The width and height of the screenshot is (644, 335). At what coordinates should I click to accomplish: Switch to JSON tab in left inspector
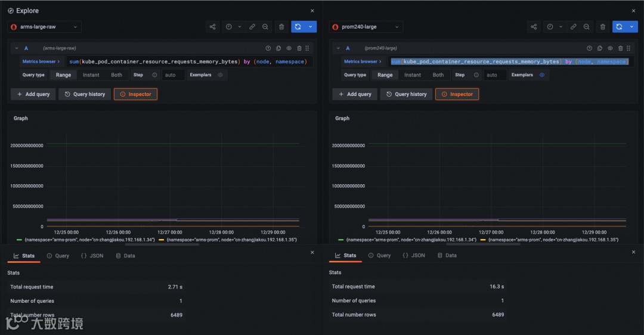tap(92, 255)
